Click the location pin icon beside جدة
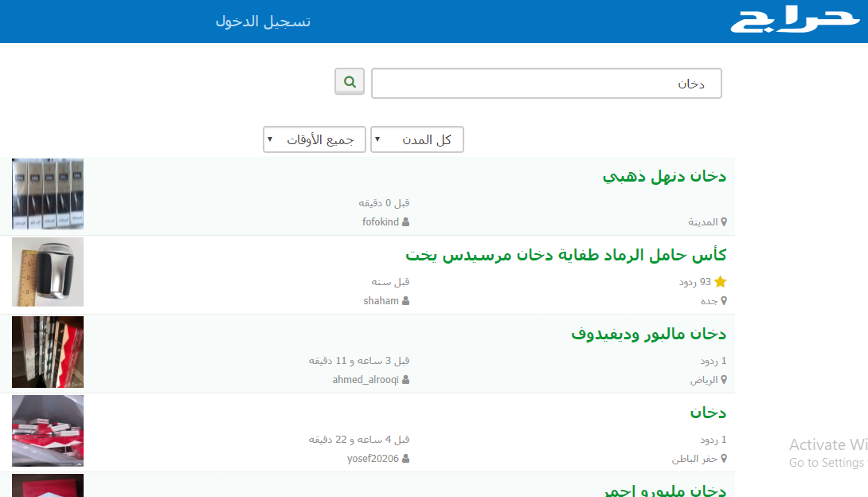This screenshot has height=497, width=868. pyautogui.click(x=724, y=300)
